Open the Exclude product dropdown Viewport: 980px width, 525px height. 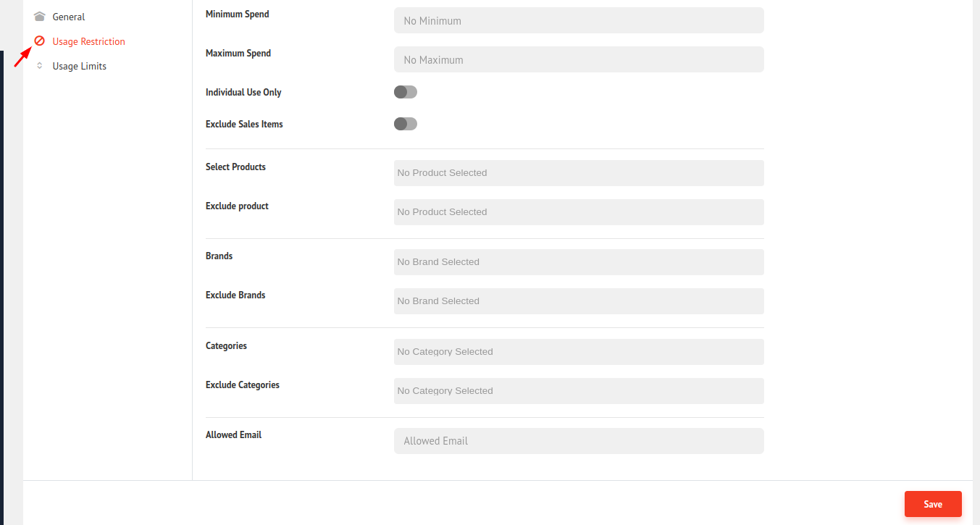(x=578, y=212)
